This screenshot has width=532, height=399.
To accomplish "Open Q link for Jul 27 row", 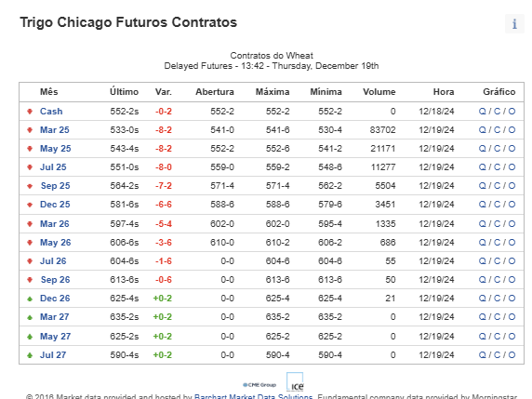I will (482, 355).
